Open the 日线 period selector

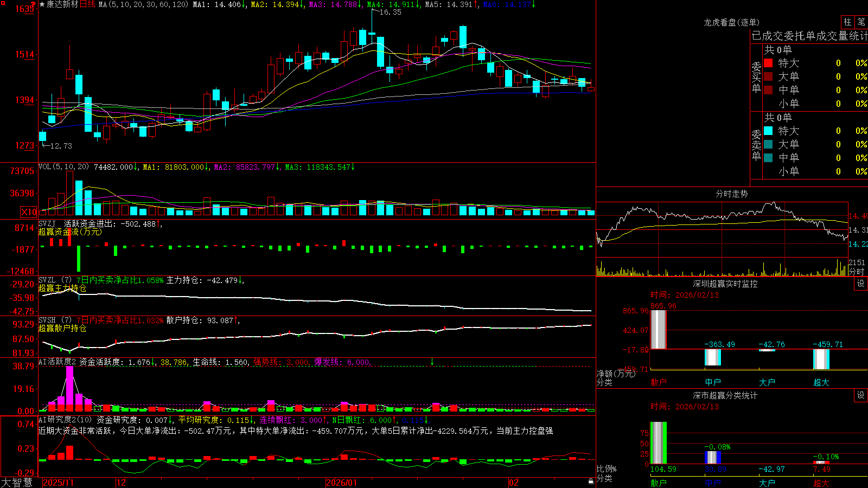(87, 4)
